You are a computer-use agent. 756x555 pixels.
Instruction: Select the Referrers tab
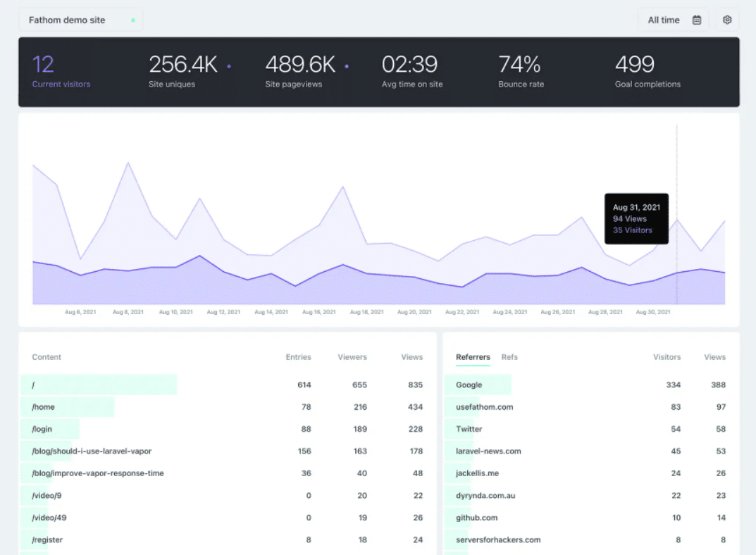click(x=472, y=357)
